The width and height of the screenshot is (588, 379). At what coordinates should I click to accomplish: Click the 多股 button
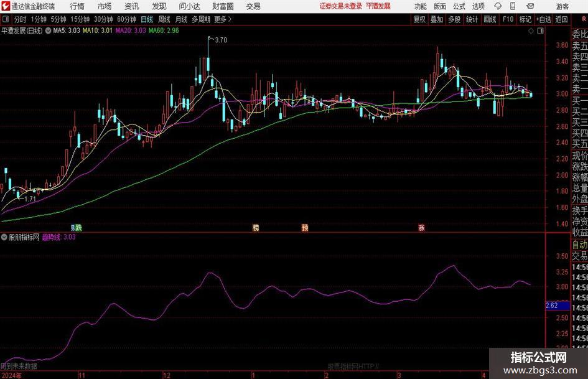coord(454,19)
